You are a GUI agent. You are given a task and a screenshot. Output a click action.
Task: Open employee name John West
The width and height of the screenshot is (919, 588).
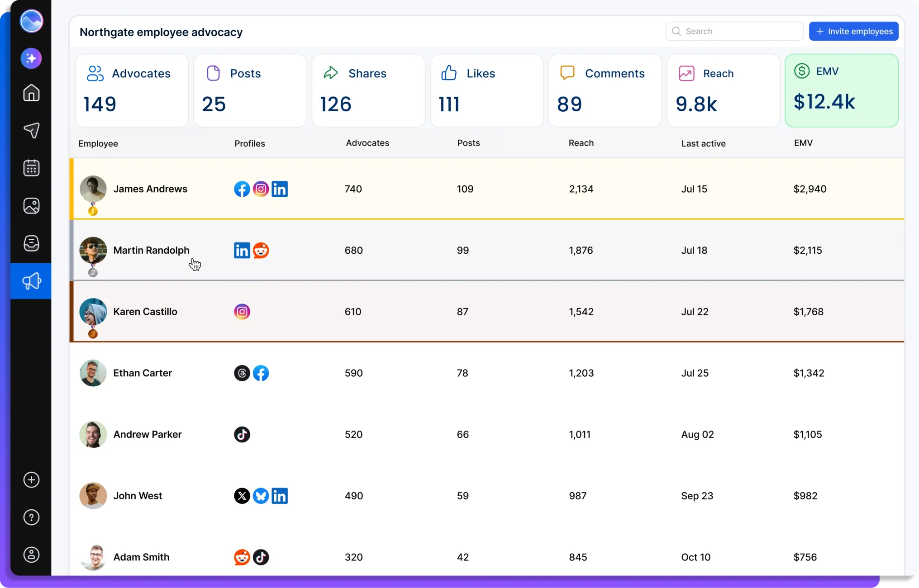(x=138, y=496)
